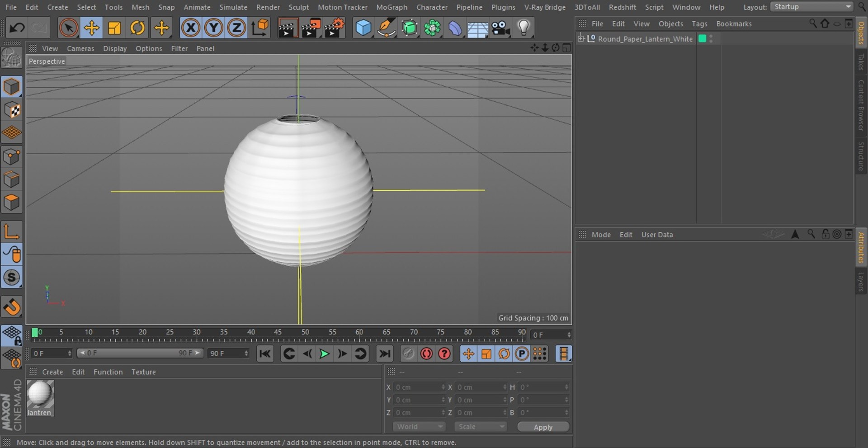Switch to Edges mode
The height and width of the screenshot is (448, 868).
point(12,179)
